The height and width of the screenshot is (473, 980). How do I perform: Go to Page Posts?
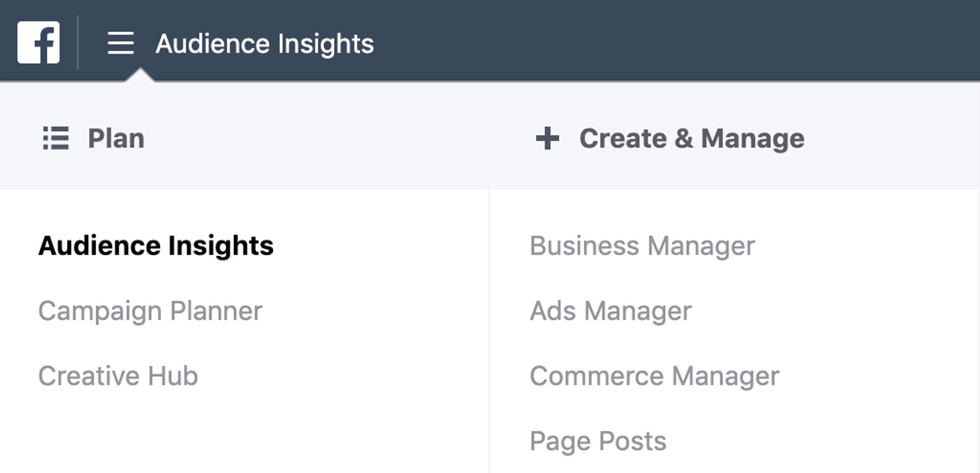[x=598, y=441]
